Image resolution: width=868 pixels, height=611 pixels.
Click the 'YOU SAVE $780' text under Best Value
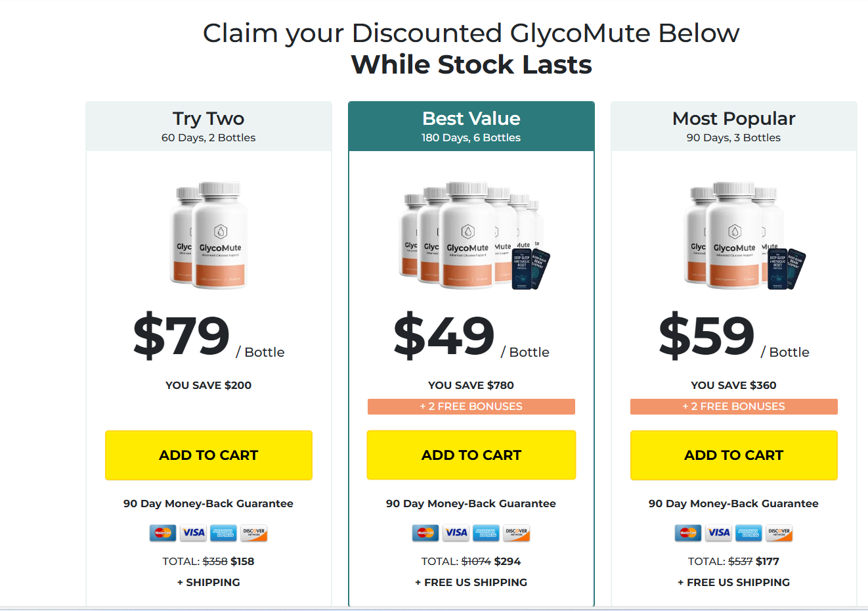pyautogui.click(x=471, y=385)
